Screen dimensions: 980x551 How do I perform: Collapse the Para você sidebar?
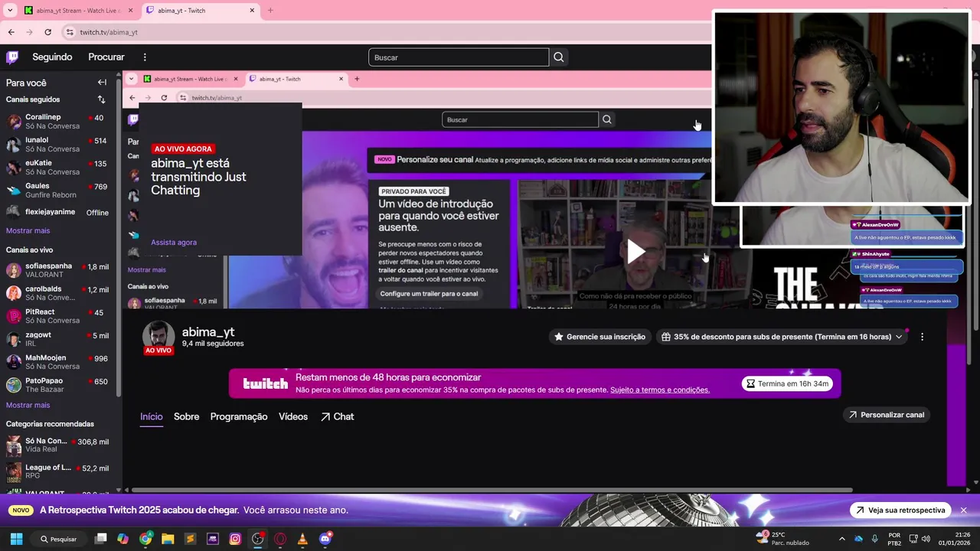102,82
